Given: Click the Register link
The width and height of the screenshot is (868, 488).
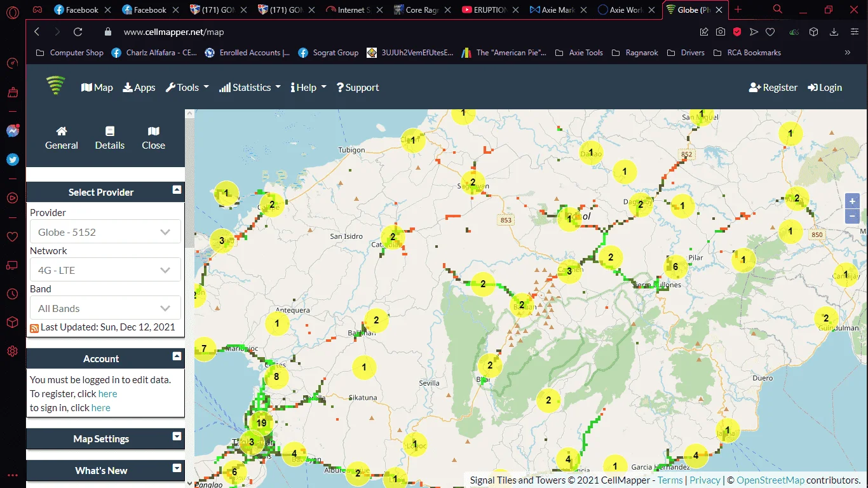Looking at the screenshot, I should [773, 88].
